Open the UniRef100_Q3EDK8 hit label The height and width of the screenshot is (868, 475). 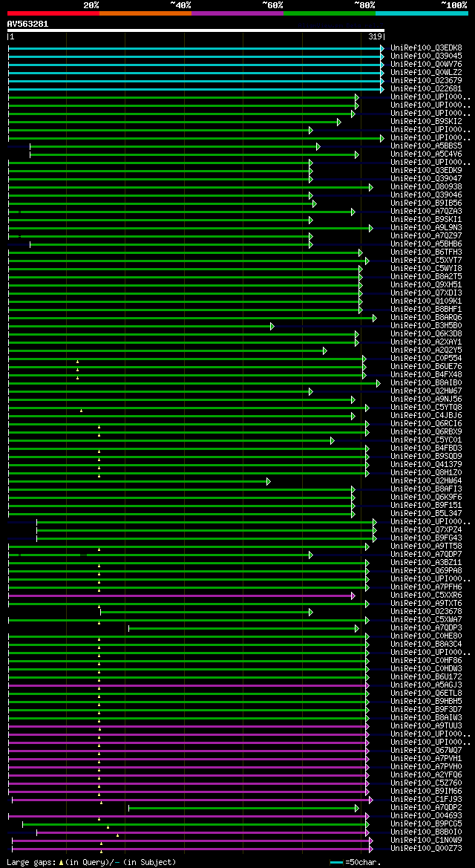(x=426, y=48)
